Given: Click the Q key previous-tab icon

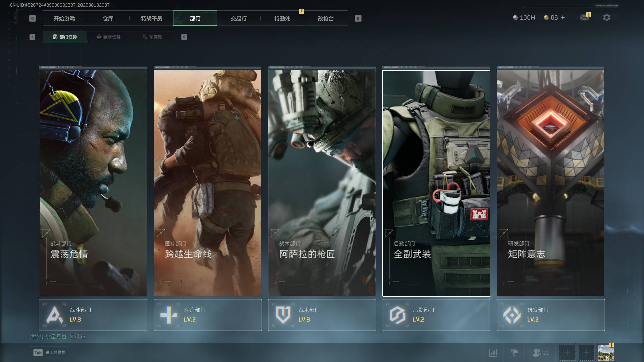Looking at the screenshot, I should tap(32, 18).
